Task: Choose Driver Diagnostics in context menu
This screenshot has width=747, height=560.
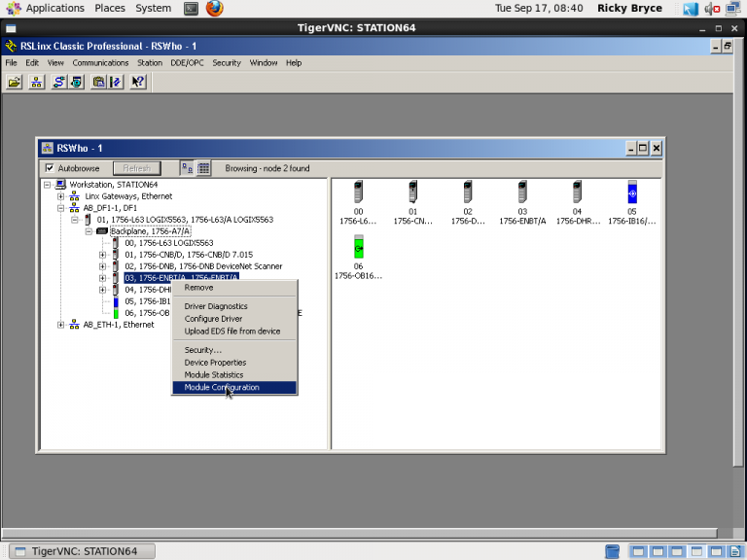Action: click(x=233, y=306)
